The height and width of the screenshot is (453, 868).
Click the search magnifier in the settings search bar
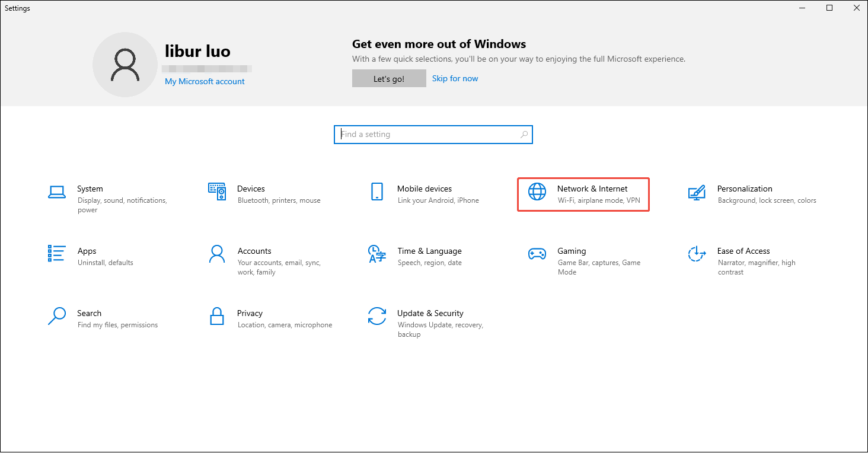point(524,135)
